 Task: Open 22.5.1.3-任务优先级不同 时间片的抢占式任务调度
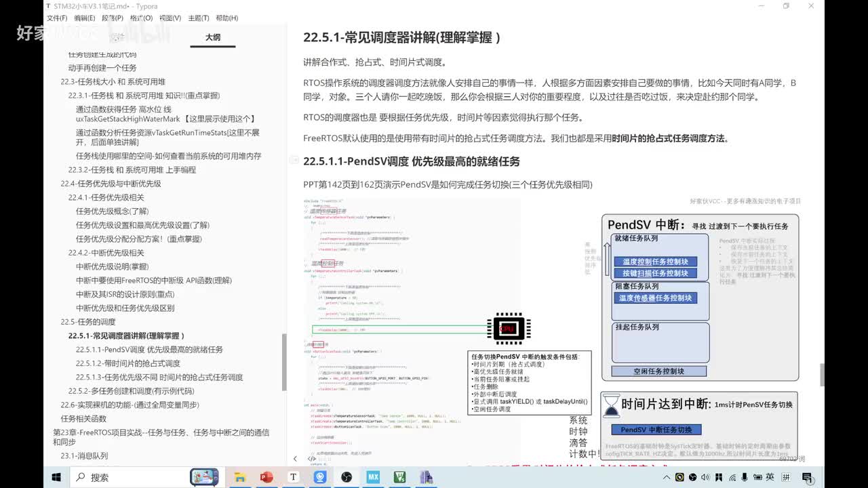pos(159,378)
